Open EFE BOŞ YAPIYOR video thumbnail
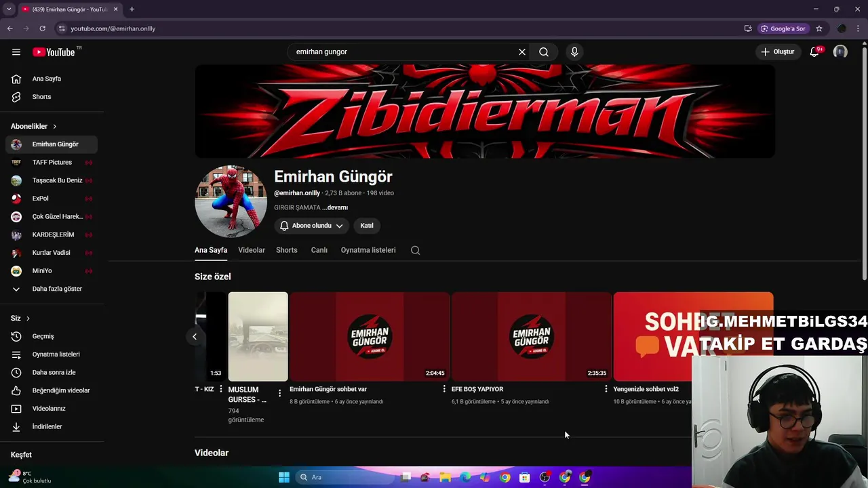This screenshot has height=488, width=868. point(532,337)
